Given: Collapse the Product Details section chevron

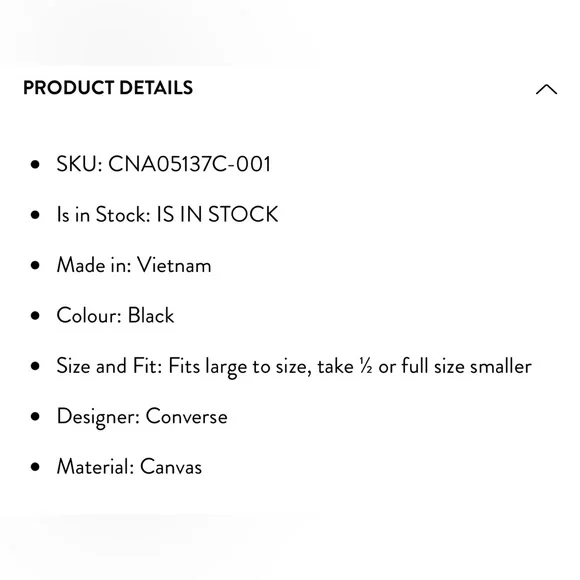Looking at the screenshot, I should click(x=546, y=89).
